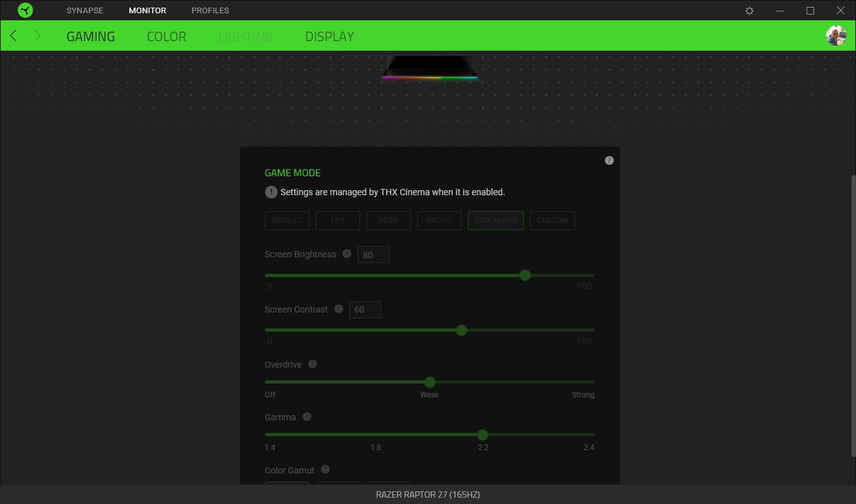Select Default game mode

(x=287, y=221)
